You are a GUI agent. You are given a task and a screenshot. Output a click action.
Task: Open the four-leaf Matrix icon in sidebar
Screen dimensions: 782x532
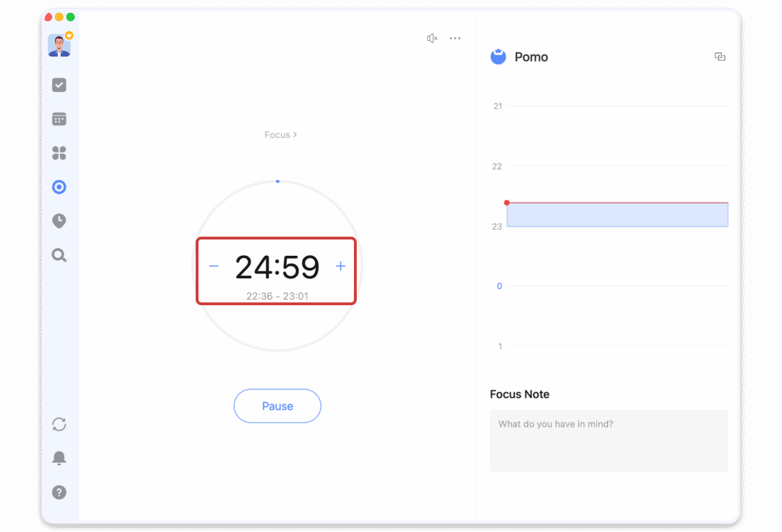point(59,153)
